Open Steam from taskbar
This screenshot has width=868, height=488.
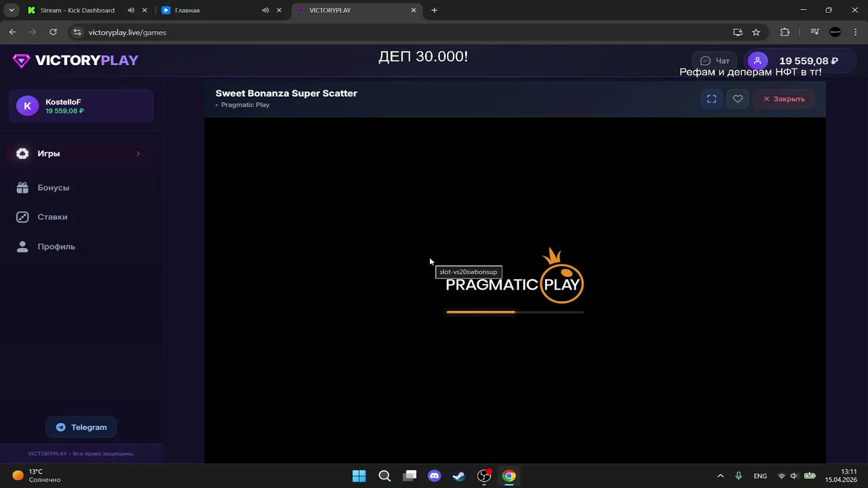click(459, 476)
